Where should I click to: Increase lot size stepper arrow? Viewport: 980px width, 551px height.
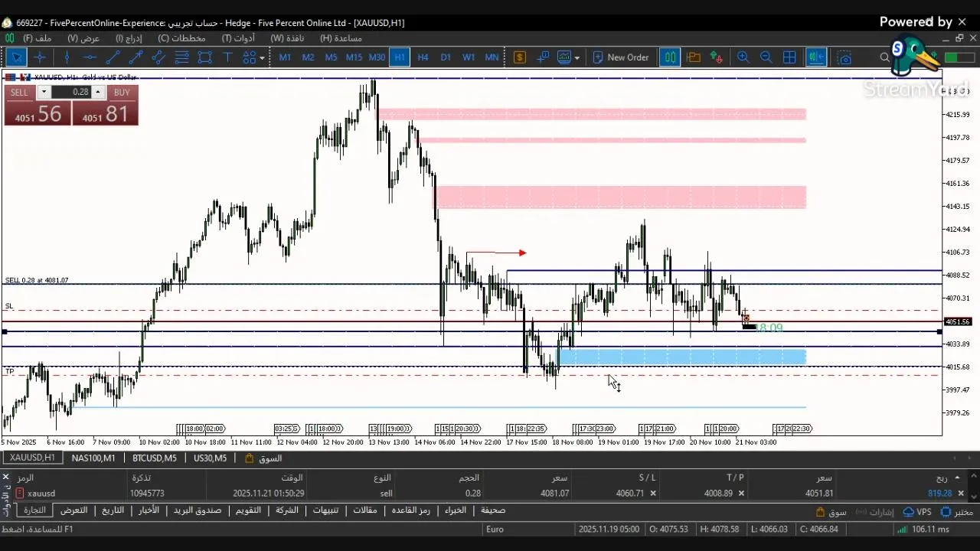[x=98, y=92]
